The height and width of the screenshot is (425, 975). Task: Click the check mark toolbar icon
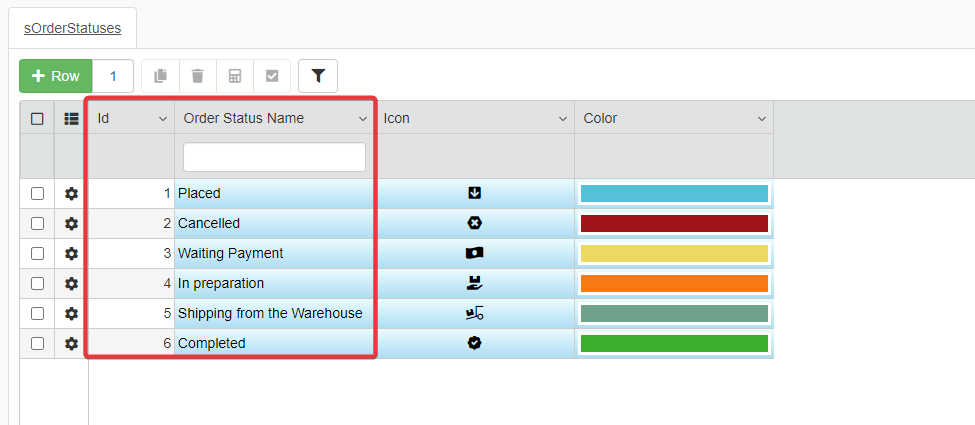(272, 76)
